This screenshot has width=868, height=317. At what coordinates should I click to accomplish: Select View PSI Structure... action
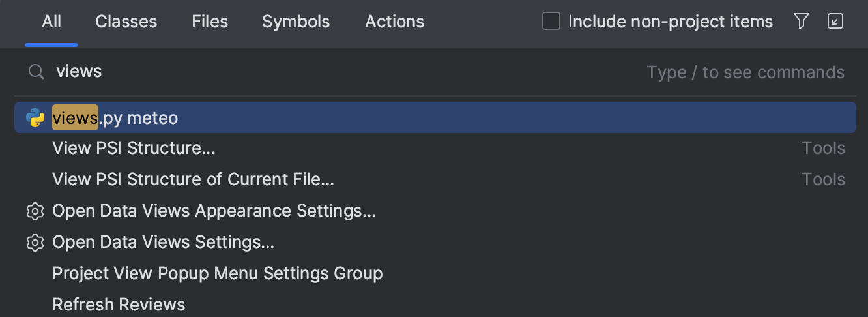click(134, 149)
